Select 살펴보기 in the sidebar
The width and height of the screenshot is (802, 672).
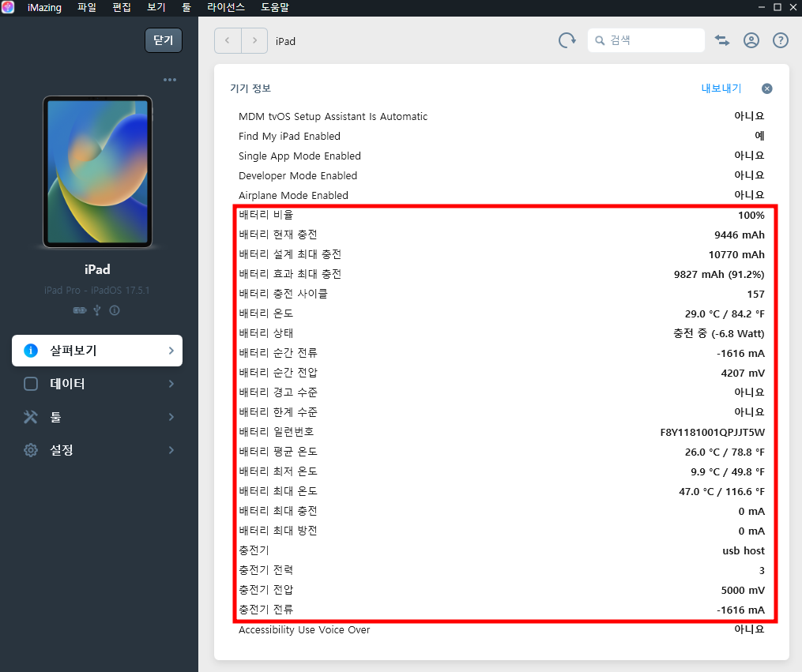click(97, 351)
